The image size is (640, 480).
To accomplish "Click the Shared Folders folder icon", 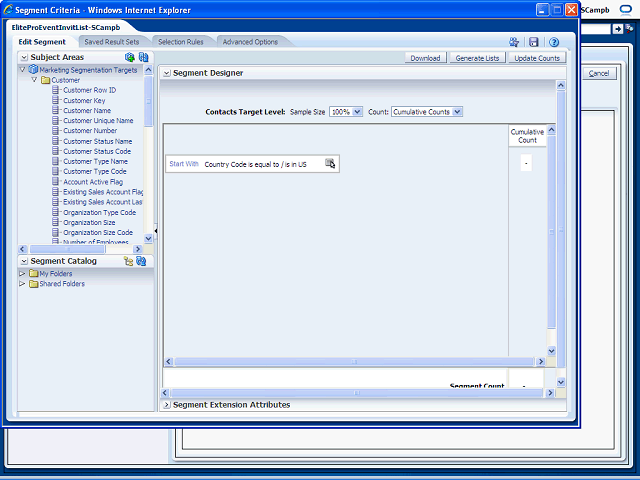I will point(33,284).
